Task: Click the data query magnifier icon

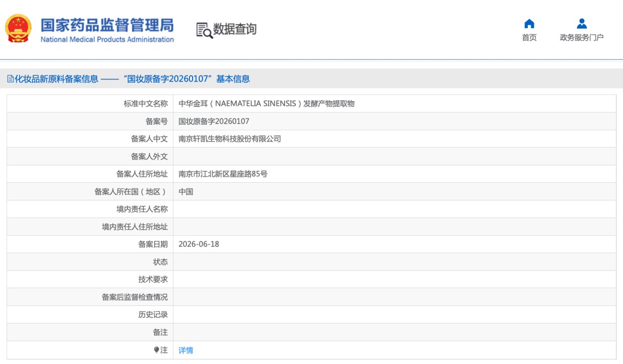Action: (204, 30)
